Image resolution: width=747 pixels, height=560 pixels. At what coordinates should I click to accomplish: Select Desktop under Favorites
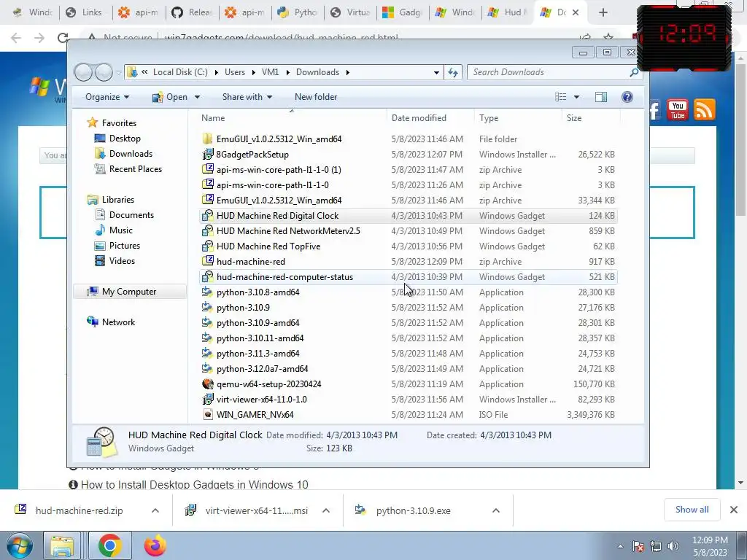click(x=125, y=139)
